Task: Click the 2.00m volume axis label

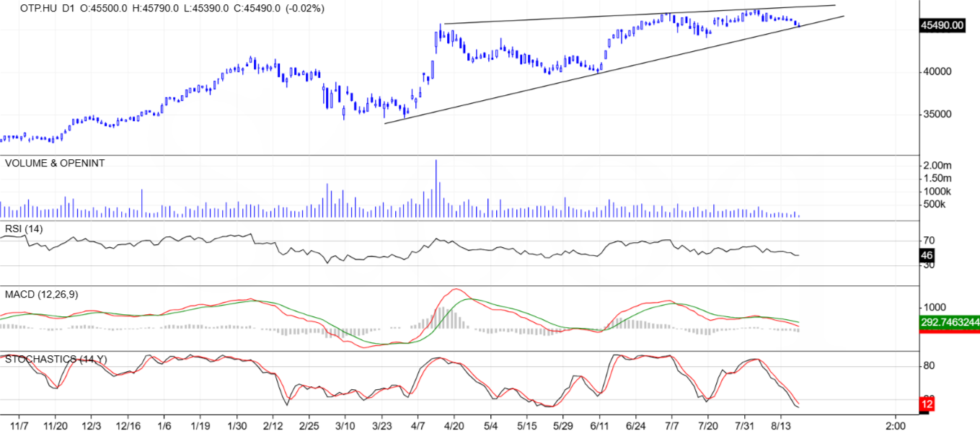Action: click(937, 166)
